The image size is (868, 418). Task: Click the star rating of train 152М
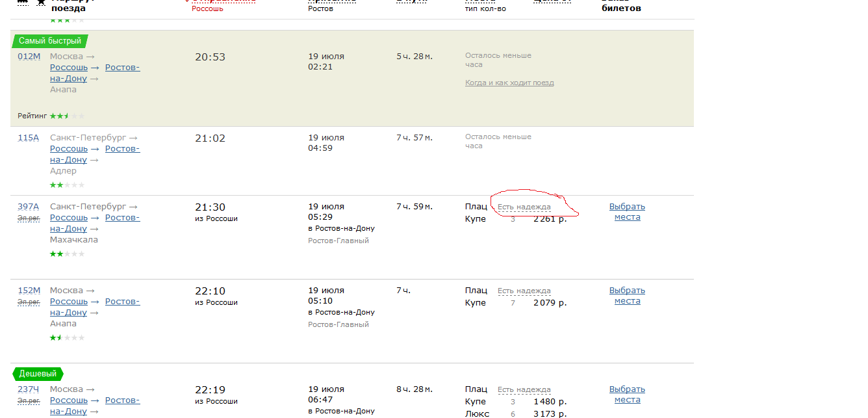coord(67,337)
